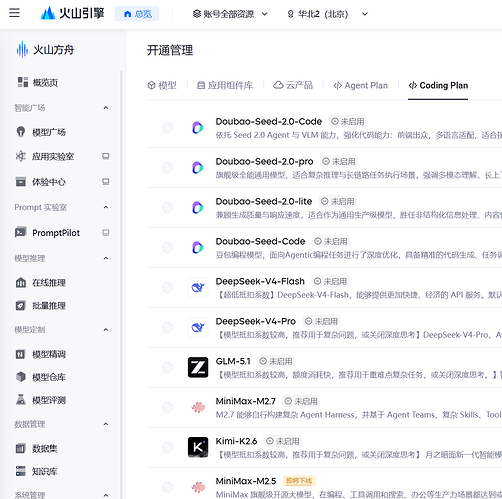This screenshot has height=499, width=502.
Task: Open the DeepSeek-V4-Pro model name
Action: click(x=256, y=321)
